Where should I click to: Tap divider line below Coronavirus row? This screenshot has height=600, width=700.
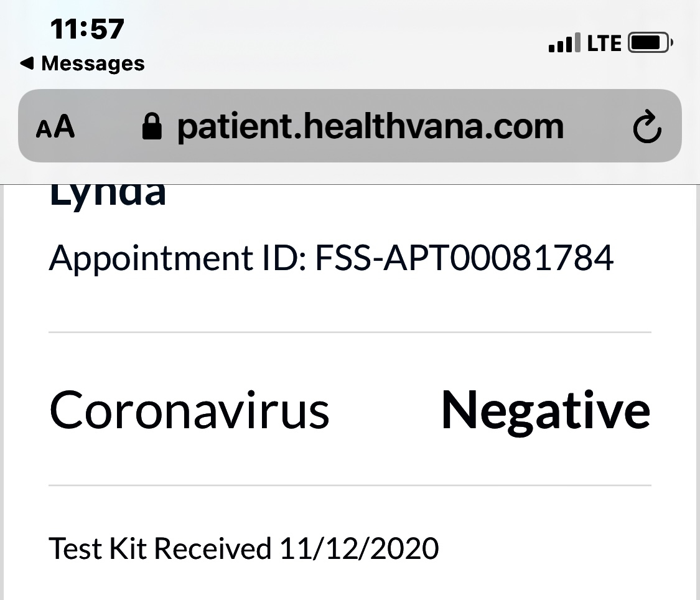pos(350,485)
